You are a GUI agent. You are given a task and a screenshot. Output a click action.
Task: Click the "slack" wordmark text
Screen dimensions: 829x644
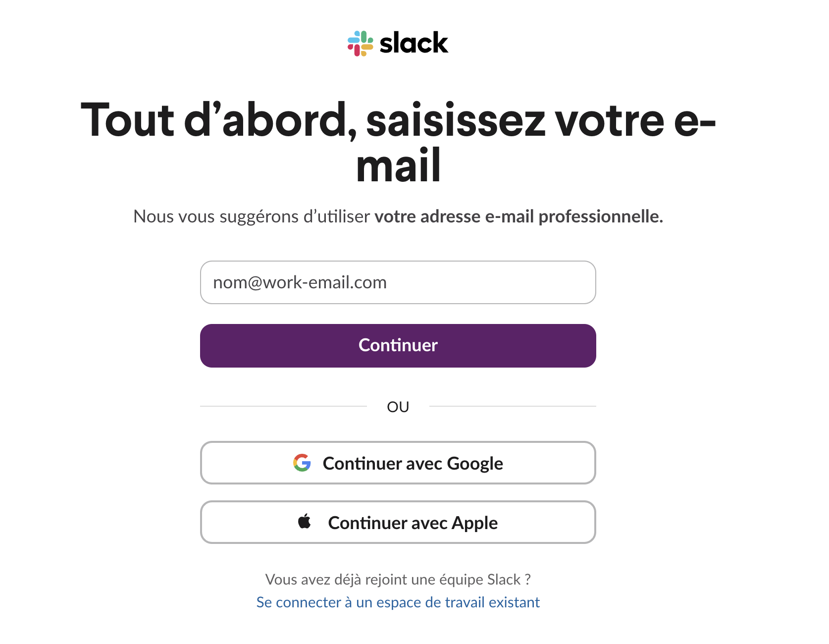pos(414,43)
